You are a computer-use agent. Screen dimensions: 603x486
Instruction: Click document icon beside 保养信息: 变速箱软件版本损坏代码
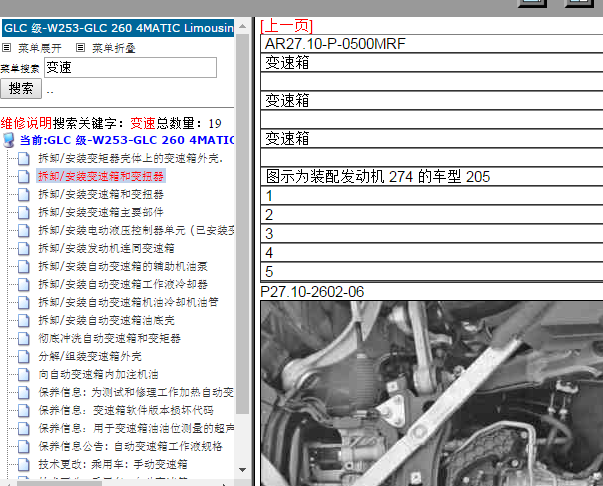pos(23,411)
